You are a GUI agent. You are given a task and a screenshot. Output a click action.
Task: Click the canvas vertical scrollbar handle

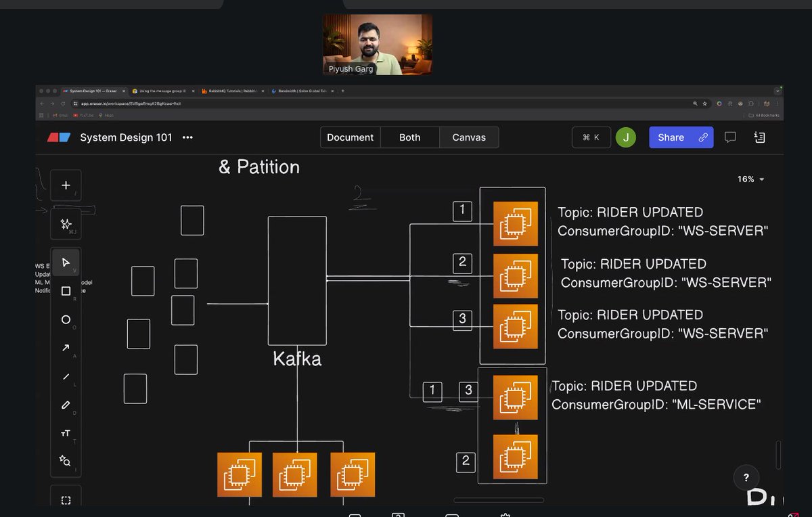pyautogui.click(x=778, y=454)
